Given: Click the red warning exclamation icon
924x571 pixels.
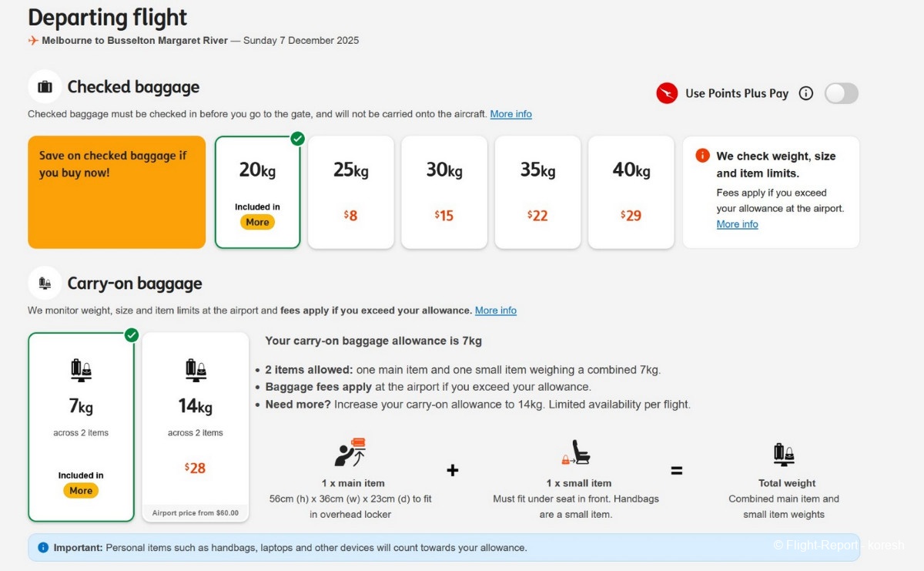Looking at the screenshot, I should [702, 156].
